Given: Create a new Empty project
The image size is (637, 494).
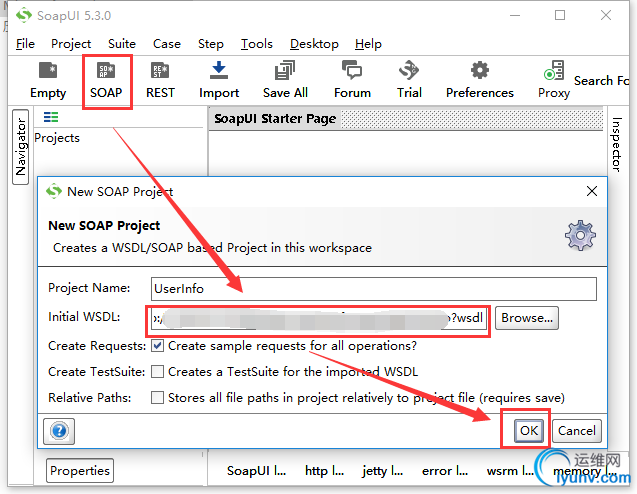Looking at the screenshot, I should pyautogui.click(x=48, y=80).
